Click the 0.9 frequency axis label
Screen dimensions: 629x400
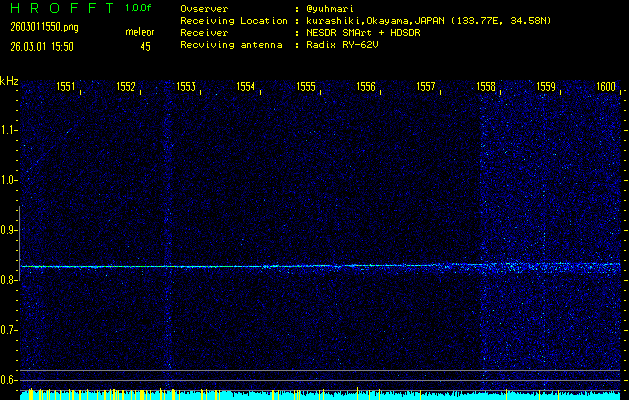click(7, 230)
